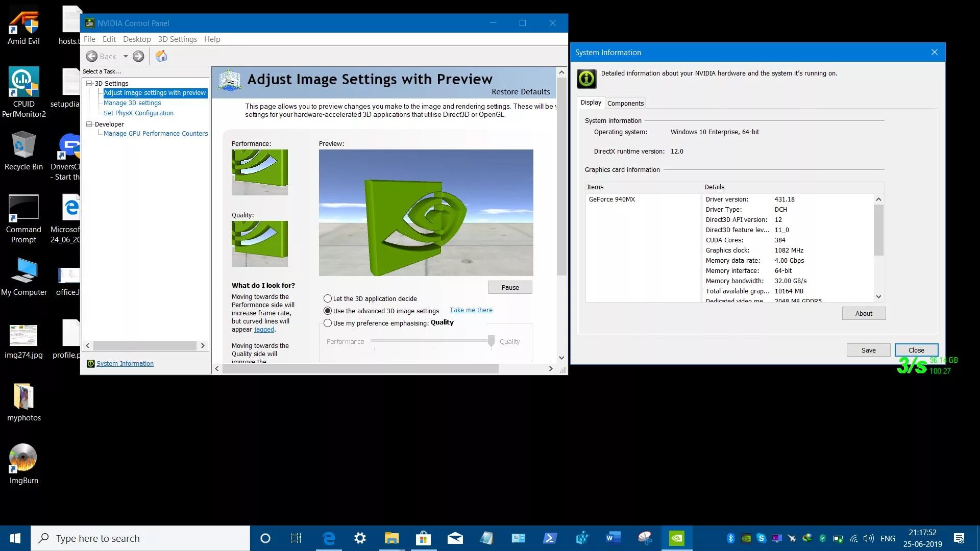980x551 pixels.
Task: Click the System Information link
Action: 125,364
